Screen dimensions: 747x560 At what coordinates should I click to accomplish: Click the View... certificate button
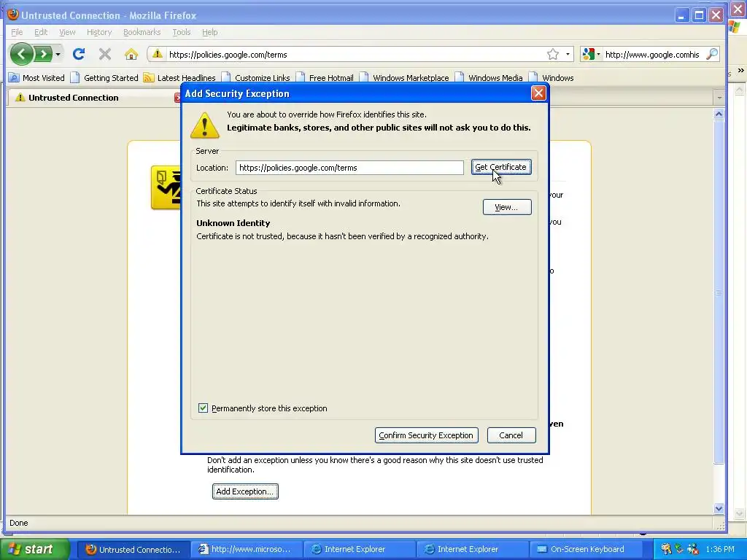click(507, 207)
